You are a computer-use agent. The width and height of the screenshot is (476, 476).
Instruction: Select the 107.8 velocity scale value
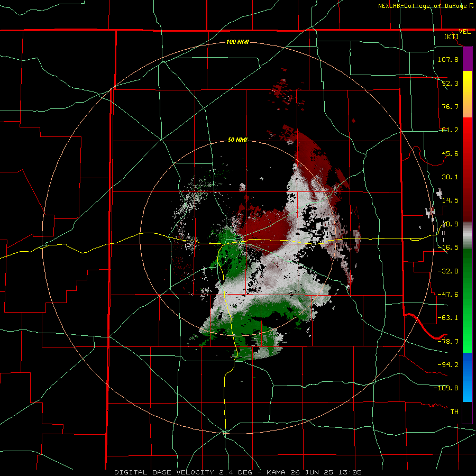(x=448, y=59)
